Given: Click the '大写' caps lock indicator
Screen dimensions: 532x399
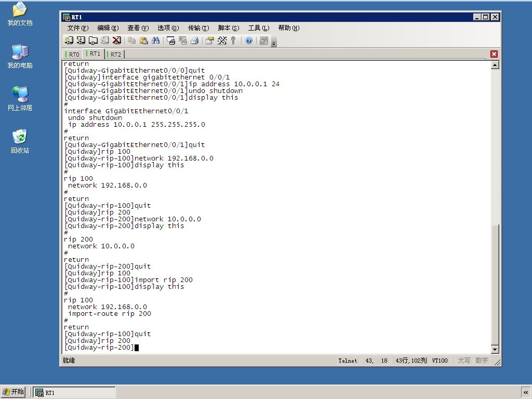Looking at the screenshot, I should [x=464, y=361].
